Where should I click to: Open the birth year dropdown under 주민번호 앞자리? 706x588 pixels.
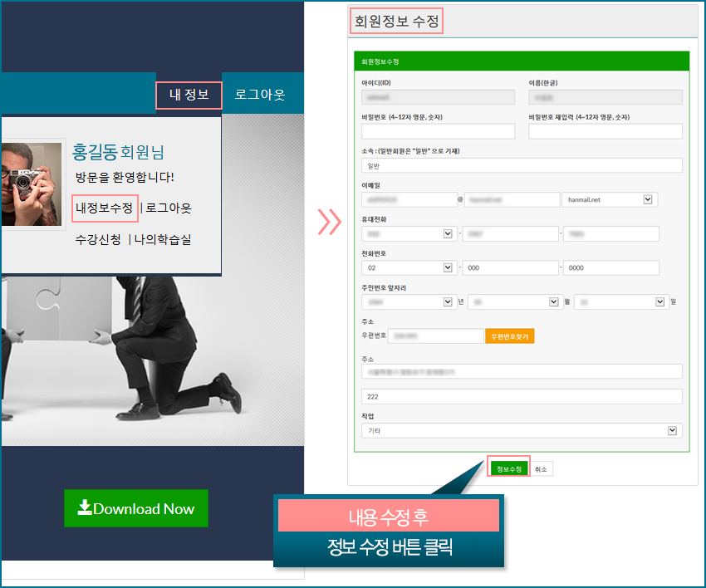coord(408,301)
